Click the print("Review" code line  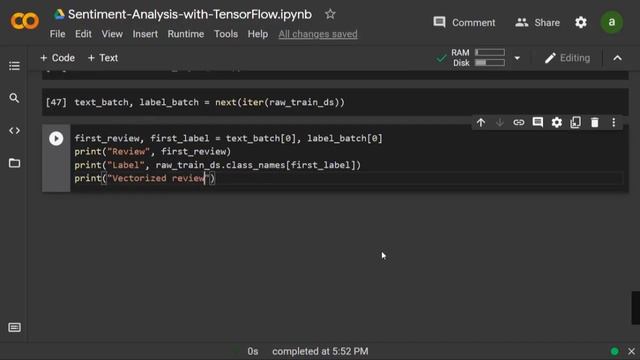[153, 151]
